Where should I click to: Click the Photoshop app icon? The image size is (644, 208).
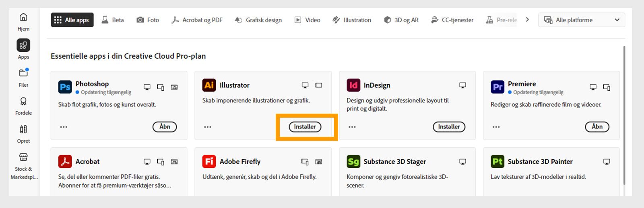click(x=65, y=87)
